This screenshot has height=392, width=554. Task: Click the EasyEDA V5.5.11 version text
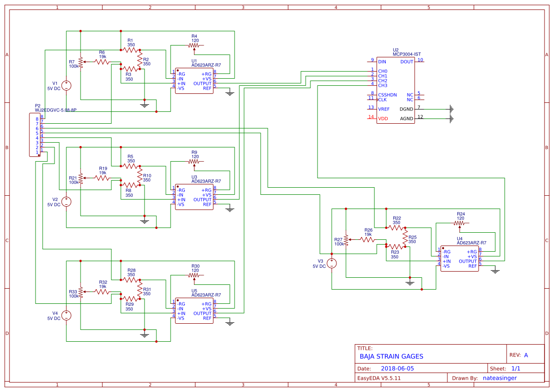[379, 378]
